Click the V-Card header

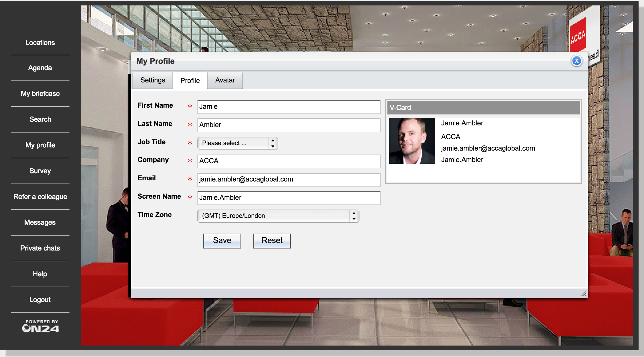(483, 108)
